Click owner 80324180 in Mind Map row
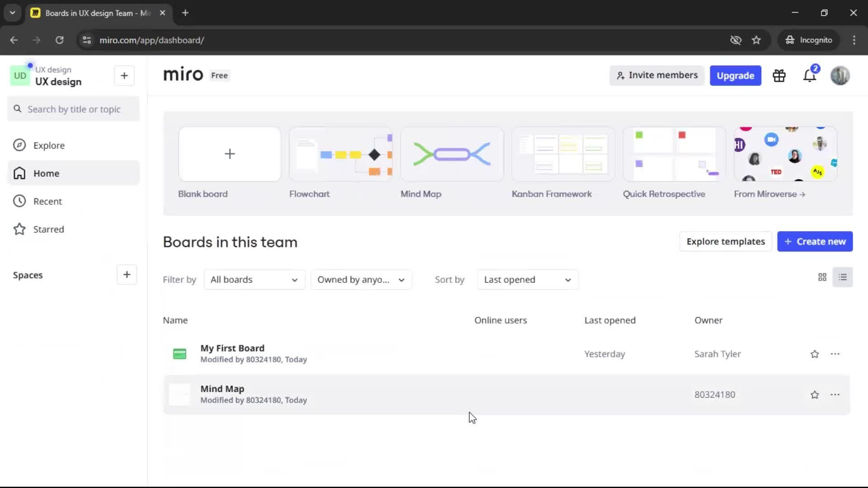The height and width of the screenshot is (488, 868). click(715, 395)
